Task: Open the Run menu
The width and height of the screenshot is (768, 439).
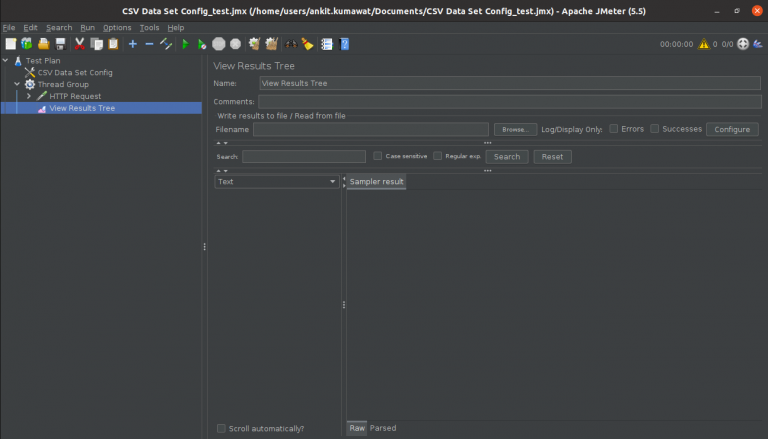Action: pyautogui.click(x=88, y=27)
